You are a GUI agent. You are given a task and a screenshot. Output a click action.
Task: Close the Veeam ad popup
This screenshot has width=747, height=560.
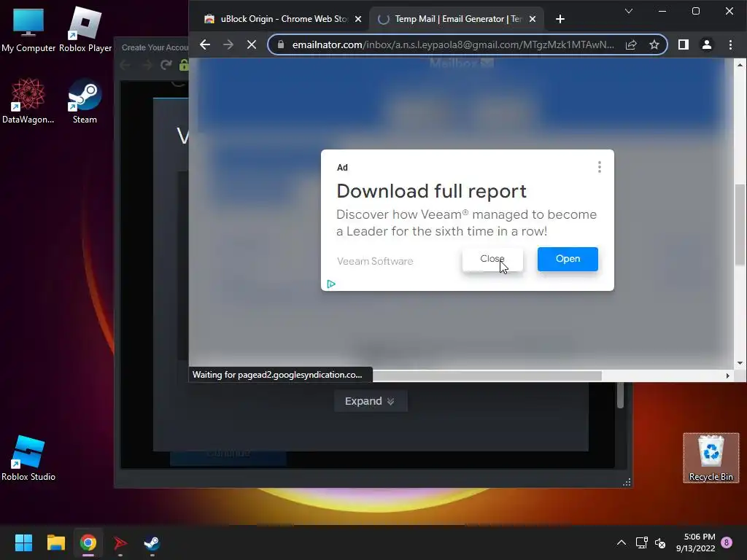click(492, 259)
